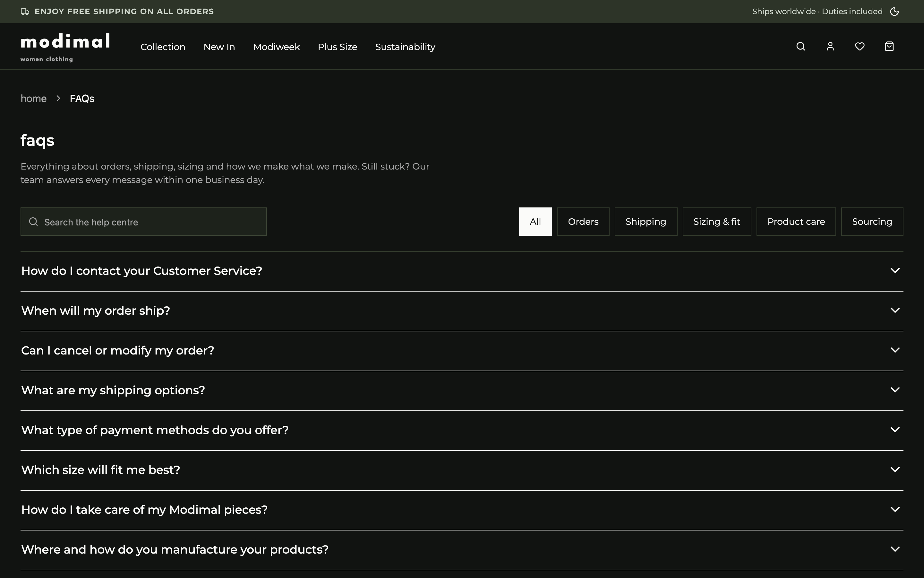Expand 'What are my shipping options?'
The width and height of the screenshot is (924, 578).
(x=462, y=390)
